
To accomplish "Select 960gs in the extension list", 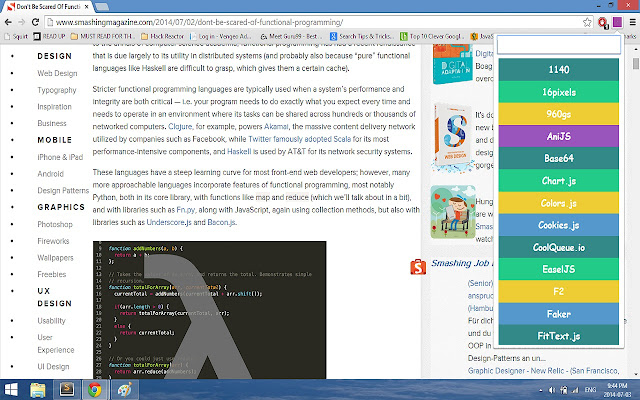I will 558,114.
